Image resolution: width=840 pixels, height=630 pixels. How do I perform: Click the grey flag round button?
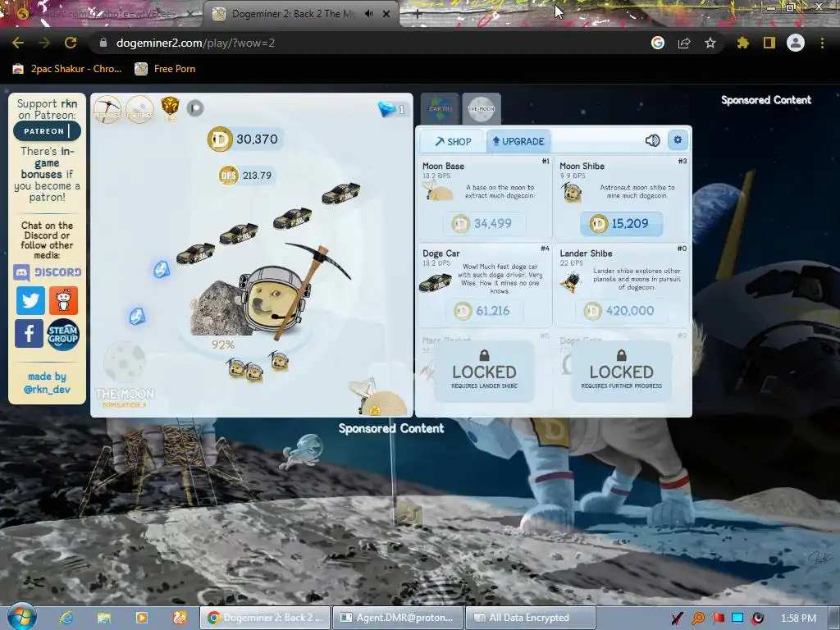tap(195, 108)
